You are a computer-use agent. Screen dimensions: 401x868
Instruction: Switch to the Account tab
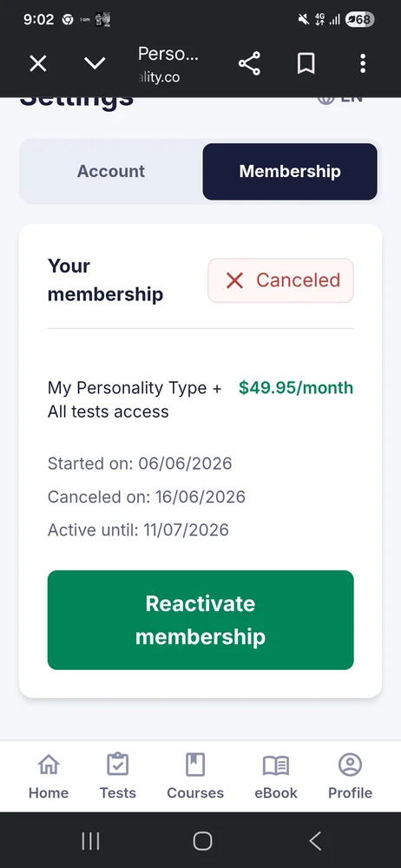pyautogui.click(x=111, y=171)
